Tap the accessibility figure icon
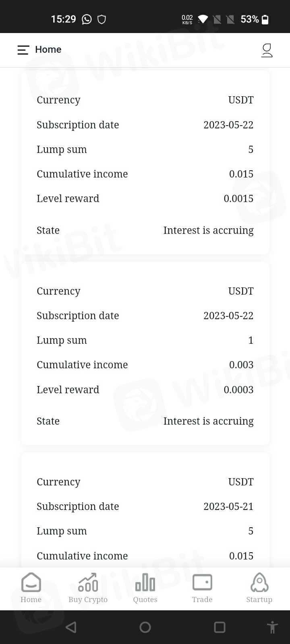This screenshot has width=290, height=644. 272,627
